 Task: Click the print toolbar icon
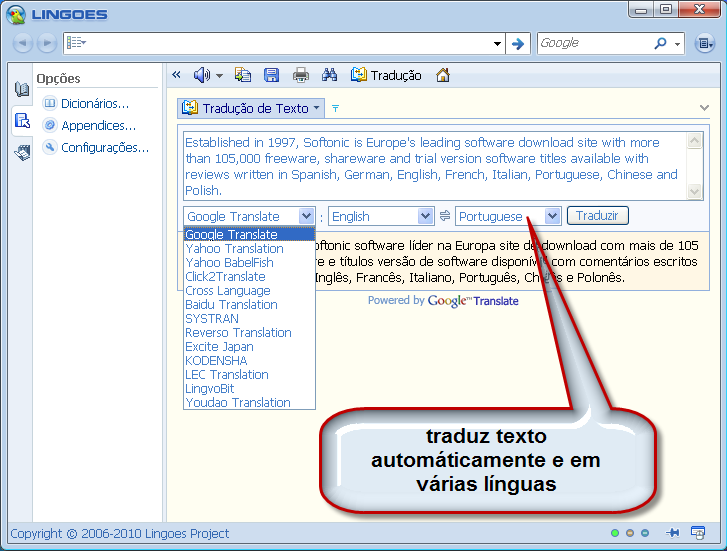click(300, 75)
